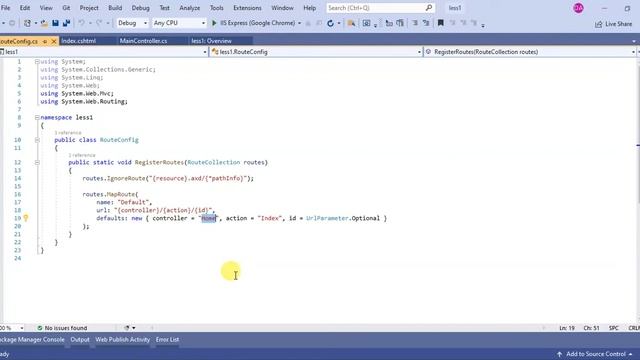Image resolution: width=640 pixels, height=360 pixels.
Task: Collapse the RouteConfig class block
Action: click(x=37, y=140)
